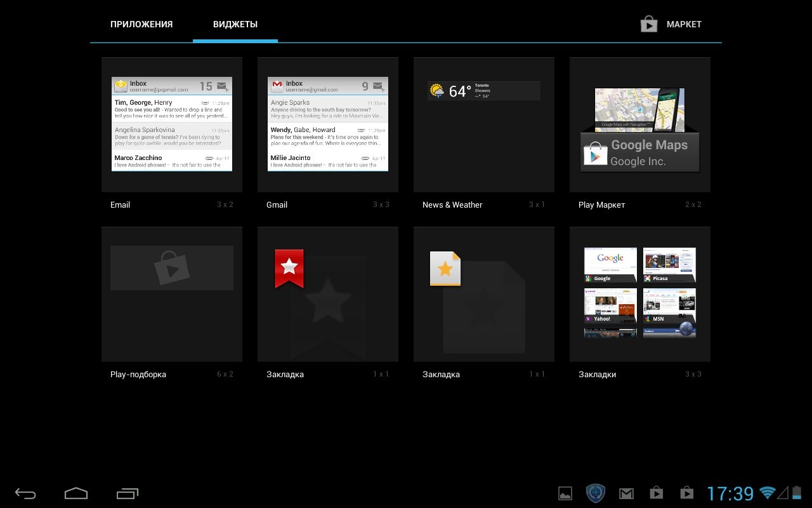Tap the red star bookmark icon
Viewport: 812px width, 508px height.
[289, 268]
